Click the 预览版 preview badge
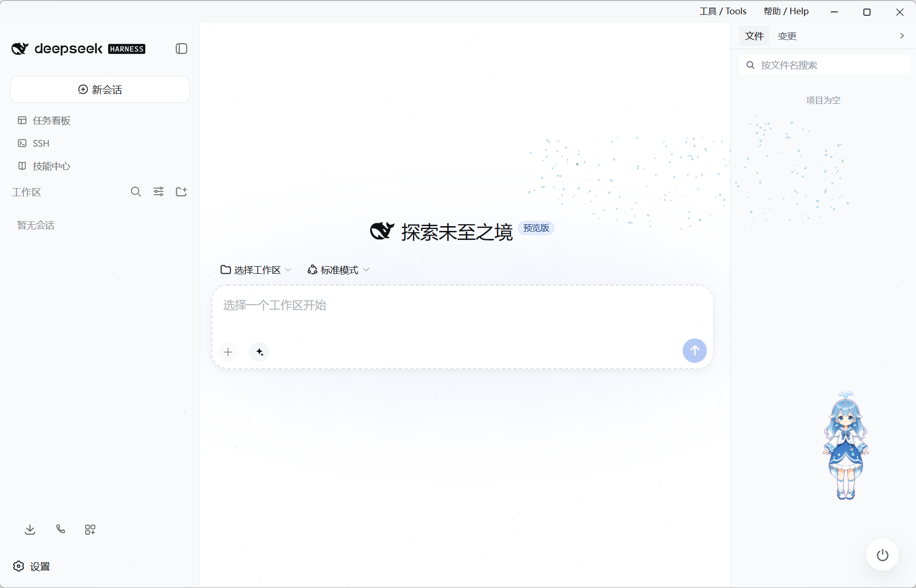Image resolution: width=916 pixels, height=588 pixels. 536,228
